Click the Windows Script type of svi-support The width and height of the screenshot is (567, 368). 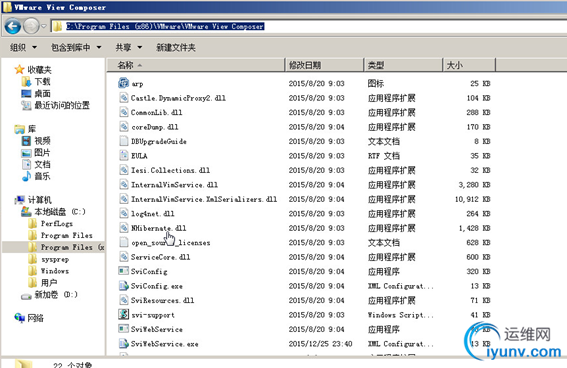pos(400,315)
